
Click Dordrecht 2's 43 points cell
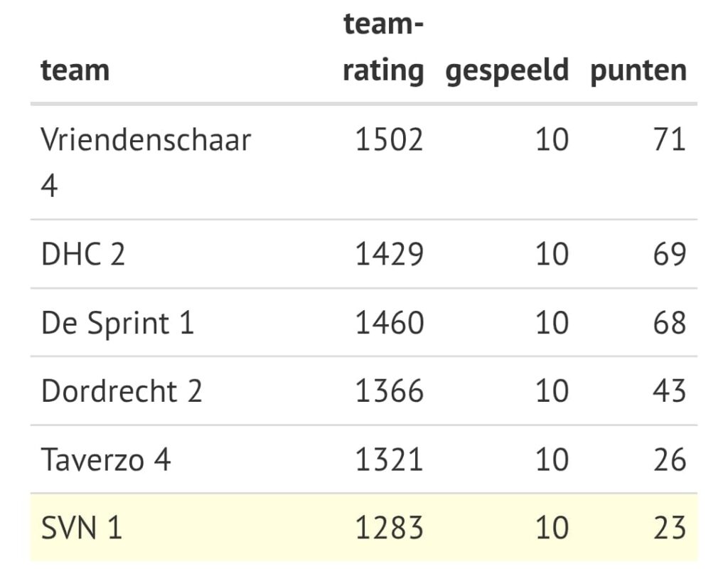(x=669, y=391)
